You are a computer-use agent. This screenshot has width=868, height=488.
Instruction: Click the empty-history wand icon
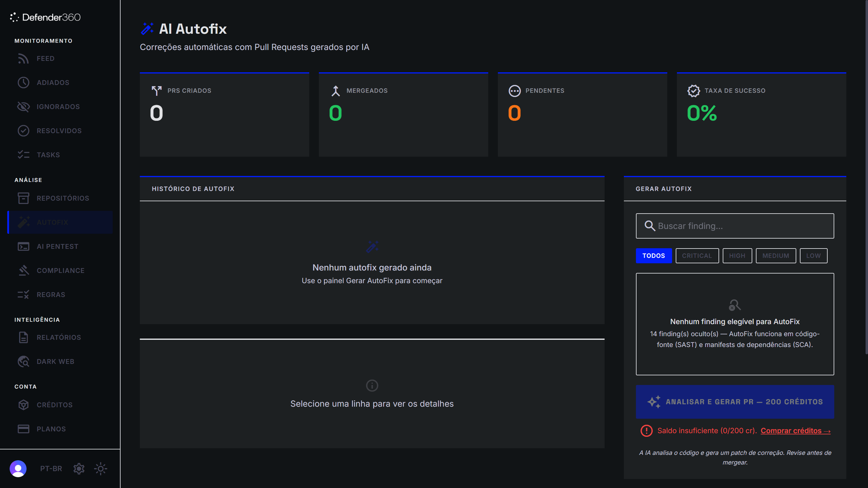point(372,246)
